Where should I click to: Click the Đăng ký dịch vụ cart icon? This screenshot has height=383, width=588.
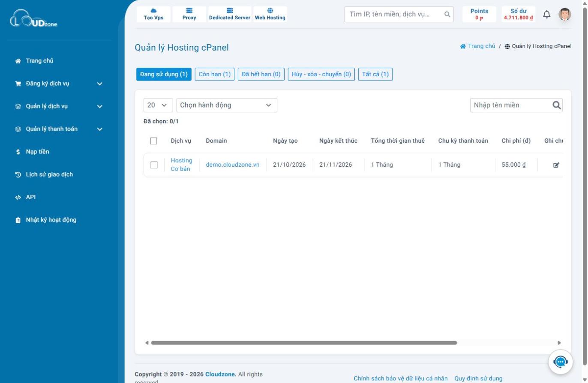pyautogui.click(x=18, y=84)
